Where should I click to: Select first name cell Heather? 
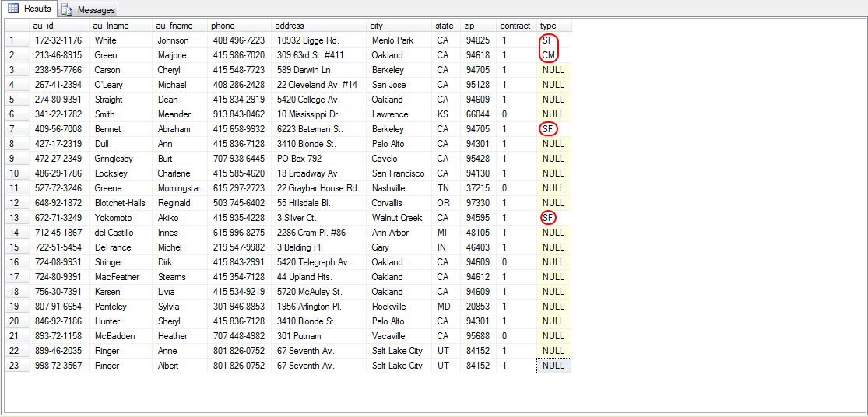pyautogui.click(x=180, y=336)
